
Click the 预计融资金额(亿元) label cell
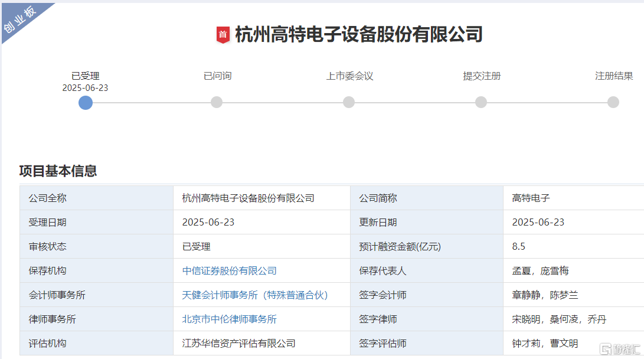(427, 246)
